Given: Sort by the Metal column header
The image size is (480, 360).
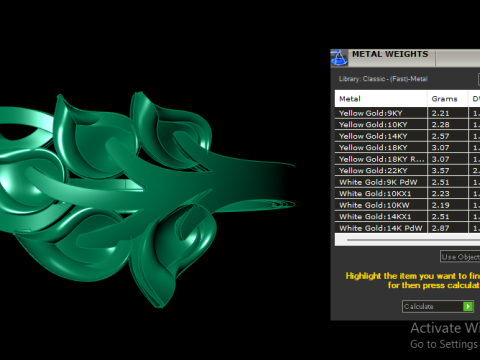Looking at the screenshot, I should click(381, 99).
